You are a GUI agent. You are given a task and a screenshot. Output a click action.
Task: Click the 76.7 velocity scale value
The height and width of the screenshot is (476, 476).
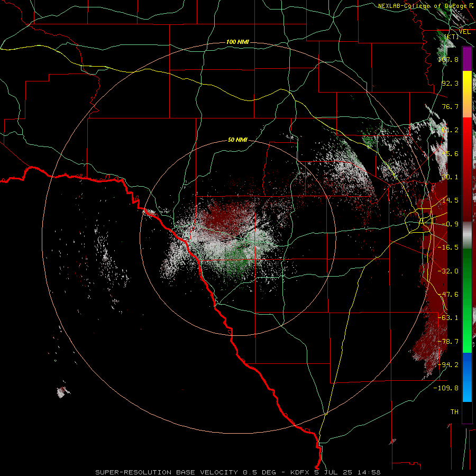click(450, 106)
